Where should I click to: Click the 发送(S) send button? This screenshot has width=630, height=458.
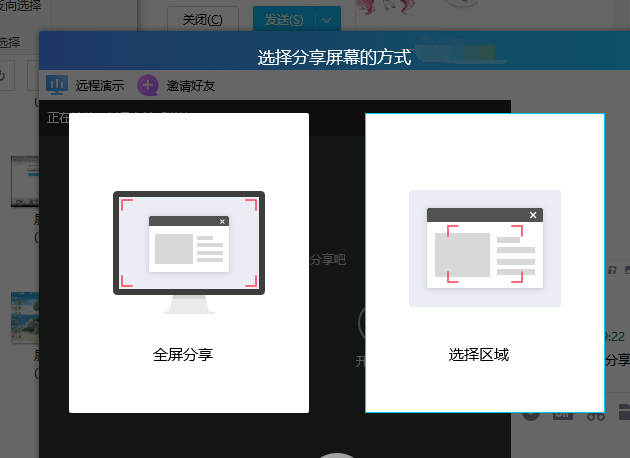(x=284, y=19)
